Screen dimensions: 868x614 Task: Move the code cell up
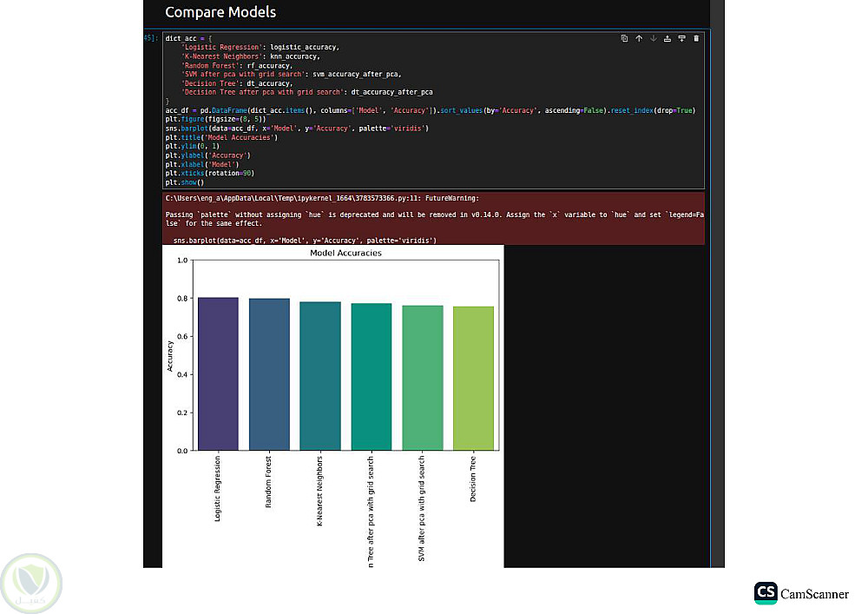tap(639, 38)
